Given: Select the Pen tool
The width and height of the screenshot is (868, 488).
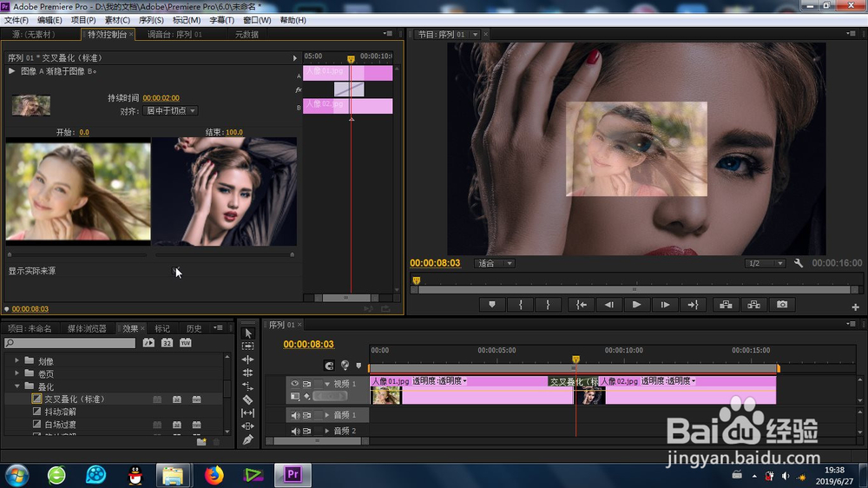Looking at the screenshot, I should tap(248, 440).
